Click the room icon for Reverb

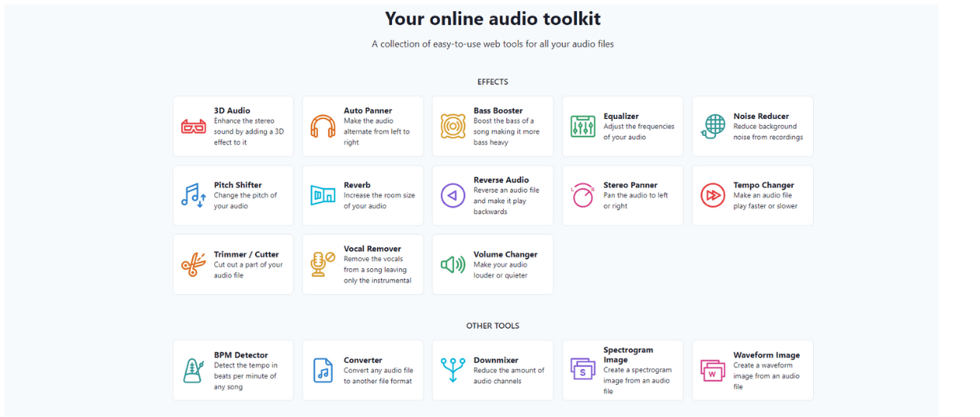323,195
